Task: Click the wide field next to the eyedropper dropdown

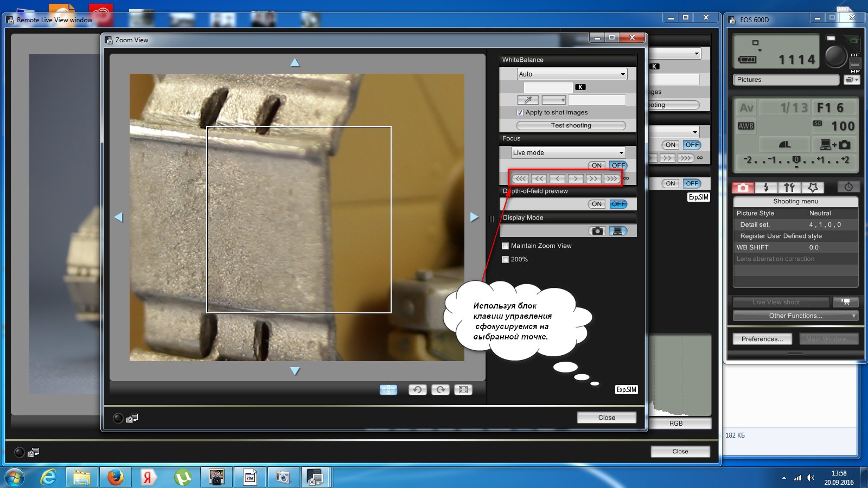Action: pos(597,100)
